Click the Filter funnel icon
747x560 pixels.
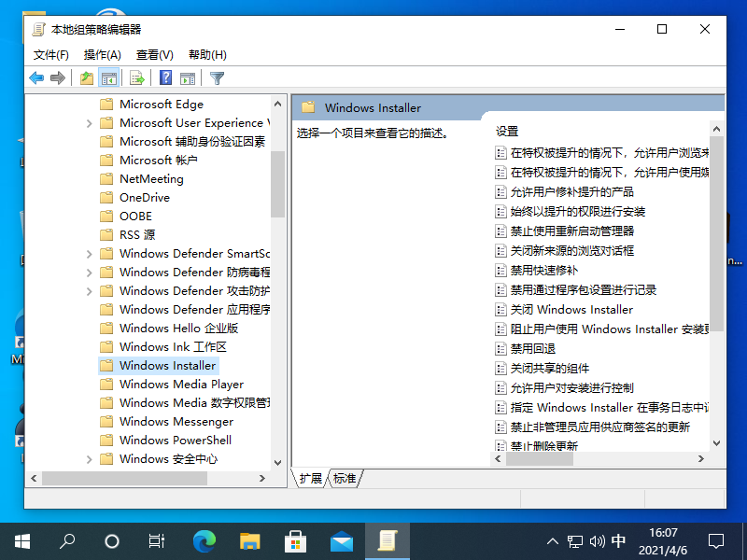217,78
